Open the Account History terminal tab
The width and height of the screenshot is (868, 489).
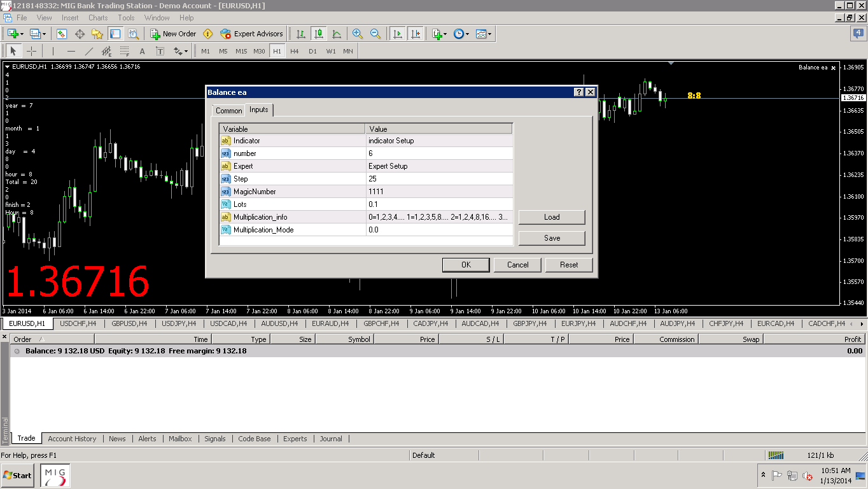click(72, 439)
